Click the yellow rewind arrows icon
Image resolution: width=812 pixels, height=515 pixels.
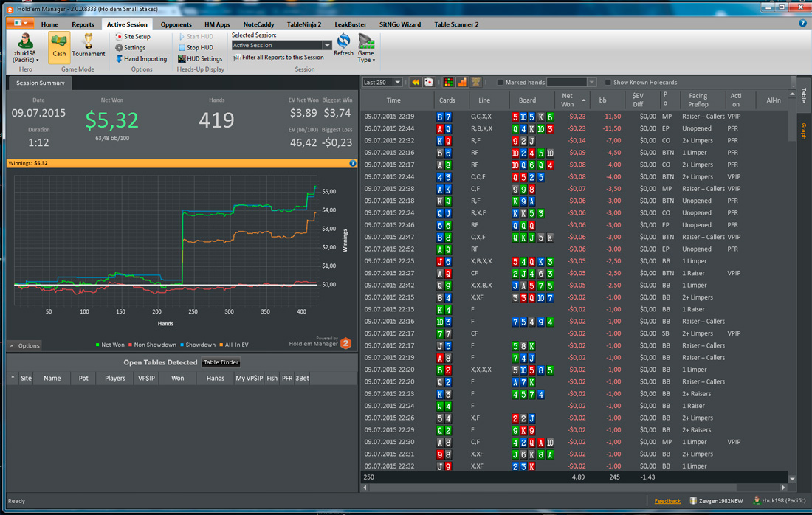tap(416, 83)
